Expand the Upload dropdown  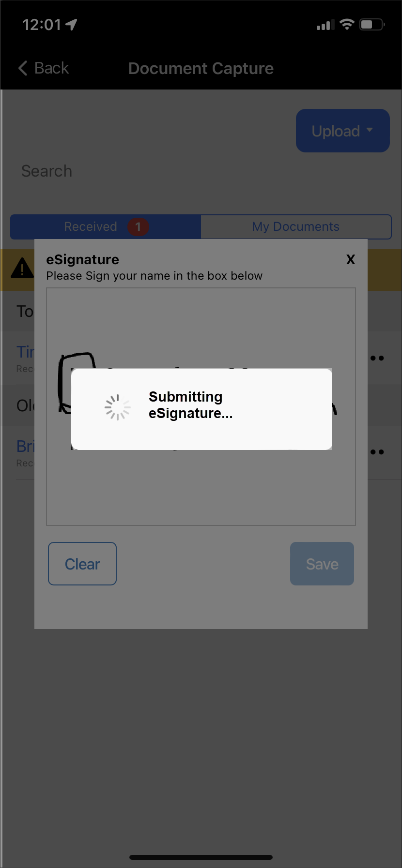(342, 131)
